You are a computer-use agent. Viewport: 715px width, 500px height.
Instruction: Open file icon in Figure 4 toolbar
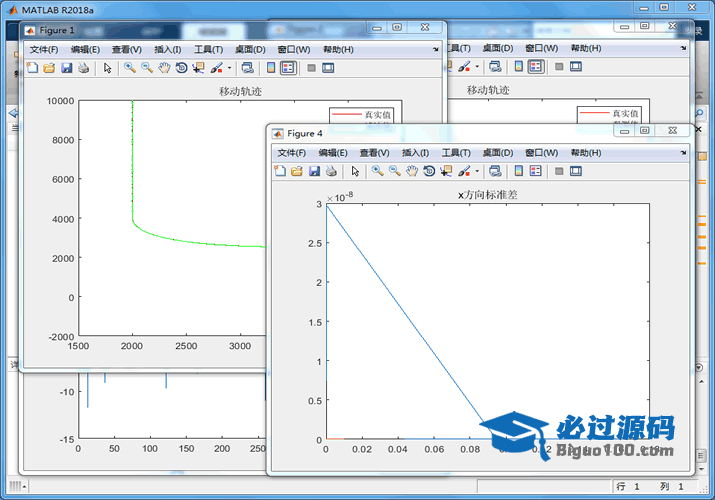tap(297, 171)
